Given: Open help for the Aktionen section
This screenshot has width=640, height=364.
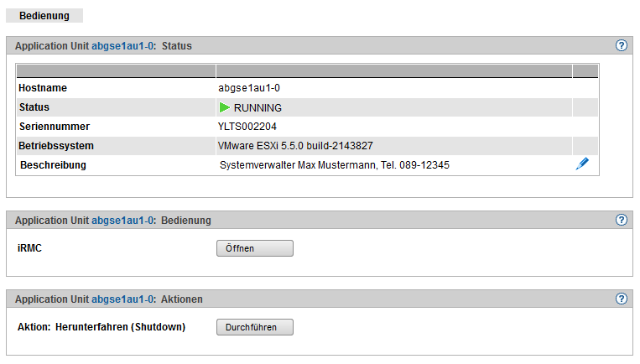Looking at the screenshot, I should point(622,299).
